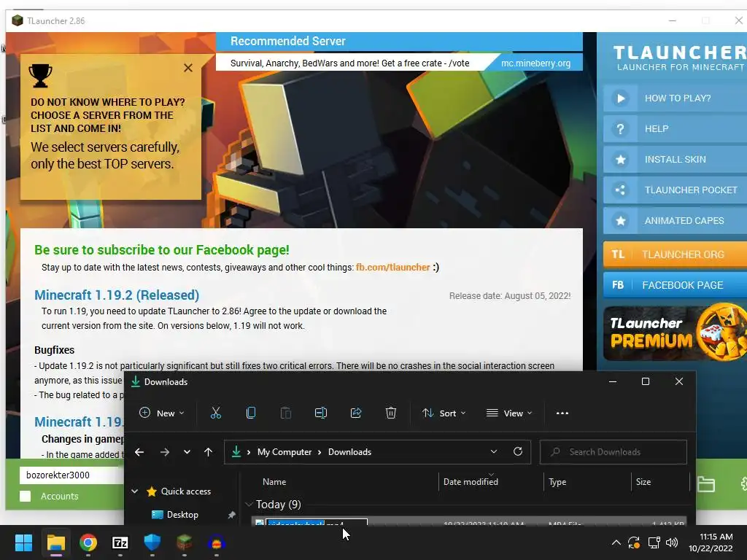Open FACEBOOK PAGE button
This screenshot has width=747, height=560.
[x=675, y=285]
